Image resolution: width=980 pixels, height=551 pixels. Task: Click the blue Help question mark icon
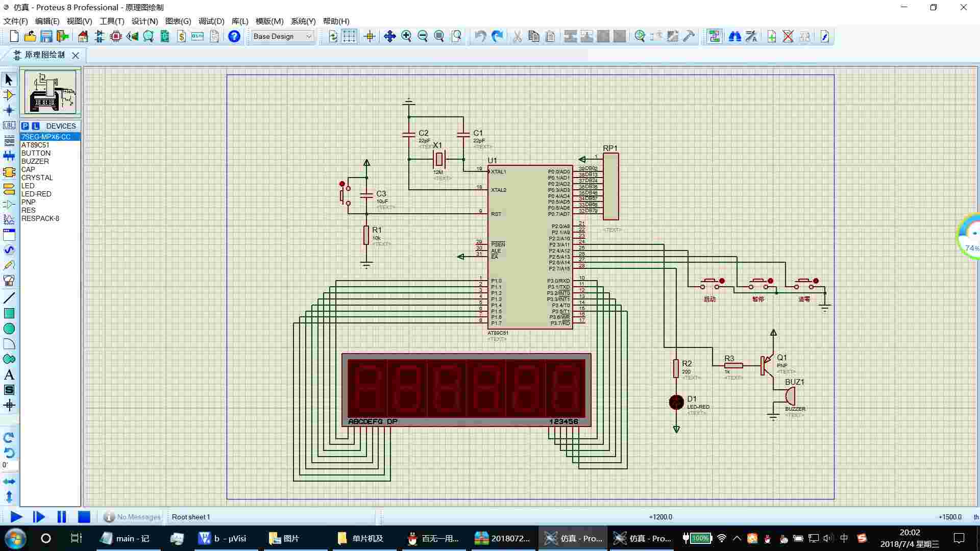(x=234, y=36)
